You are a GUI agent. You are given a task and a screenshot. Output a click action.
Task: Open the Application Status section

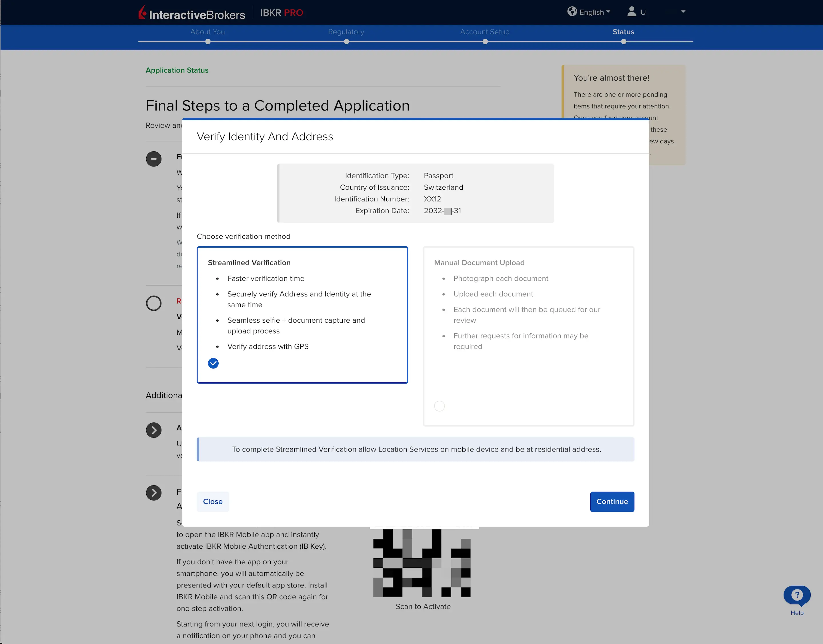177,70
